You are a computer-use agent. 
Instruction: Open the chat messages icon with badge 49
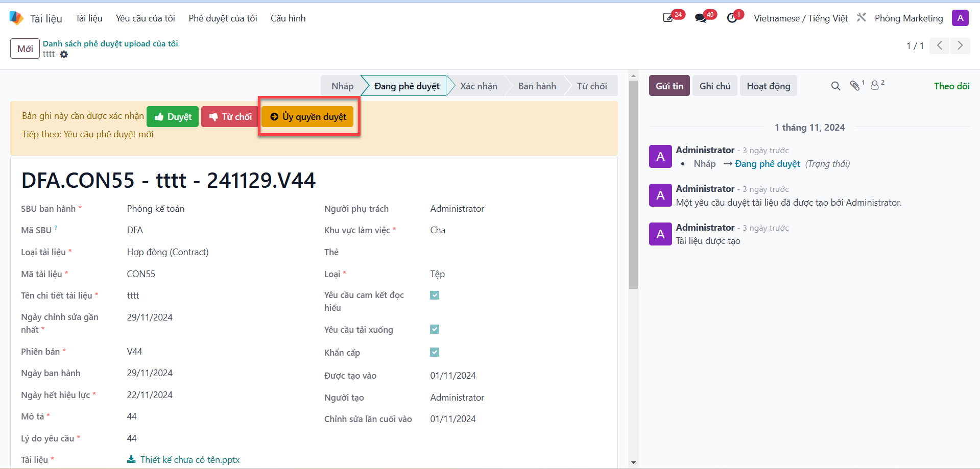701,18
